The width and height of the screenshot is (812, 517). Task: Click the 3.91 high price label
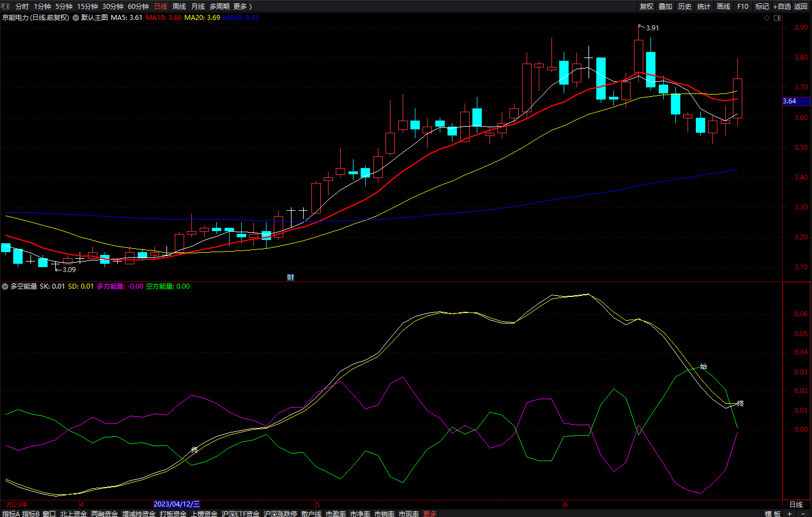pyautogui.click(x=652, y=28)
